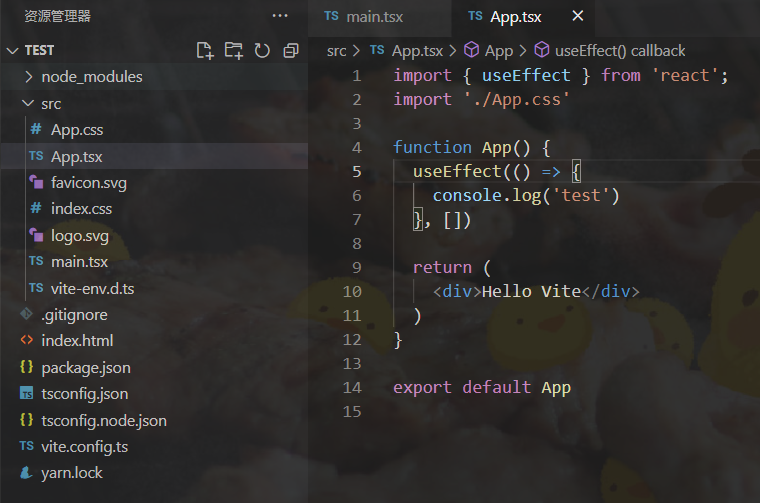Click the TS icon beside App.tsx in tree
The height and width of the screenshot is (503, 760).
(36, 156)
